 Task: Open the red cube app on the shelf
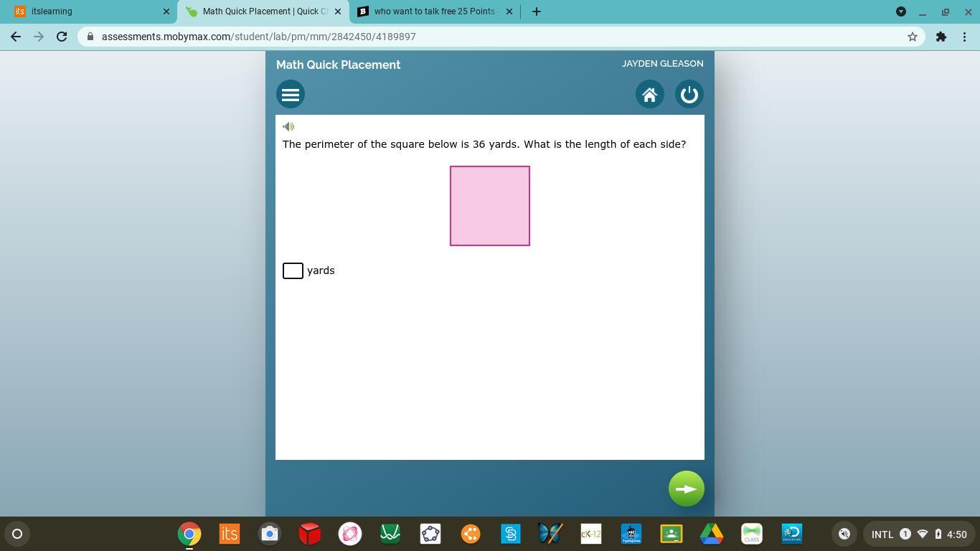pos(310,534)
